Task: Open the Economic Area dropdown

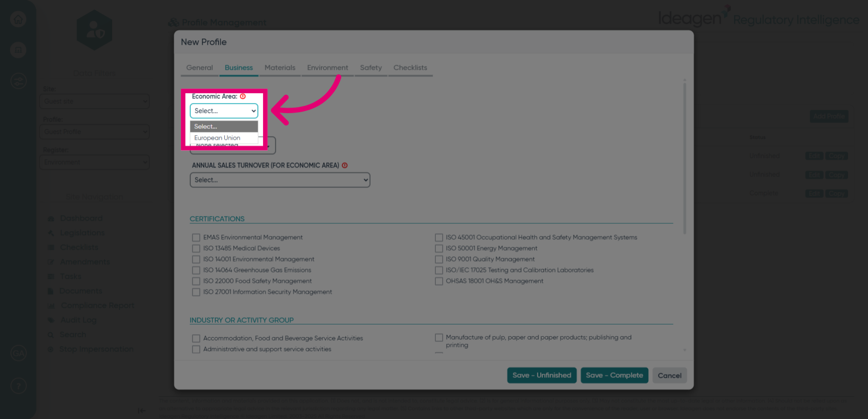Action: tap(224, 111)
